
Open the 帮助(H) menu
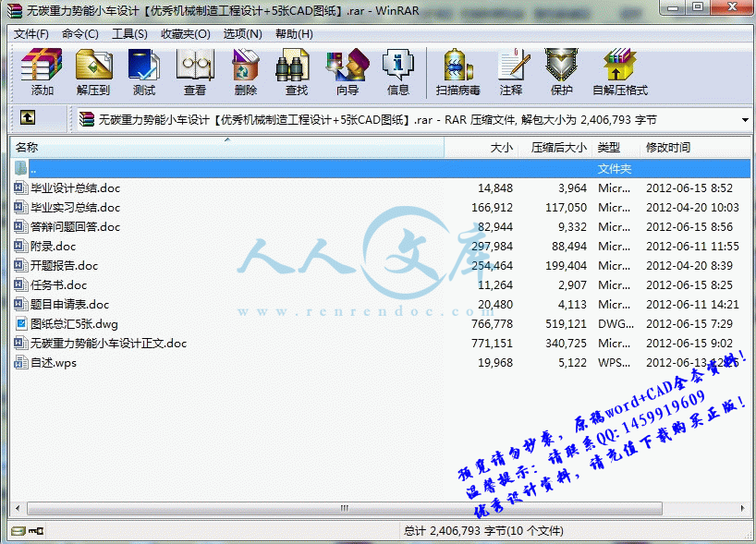pos(294,34)
